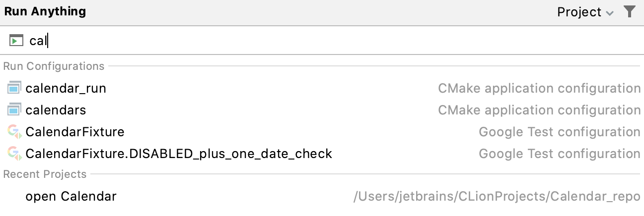This screenshot has height=216, width=644.
Task: Click the calendar_run CMake application icon
Action: (14, 89)
